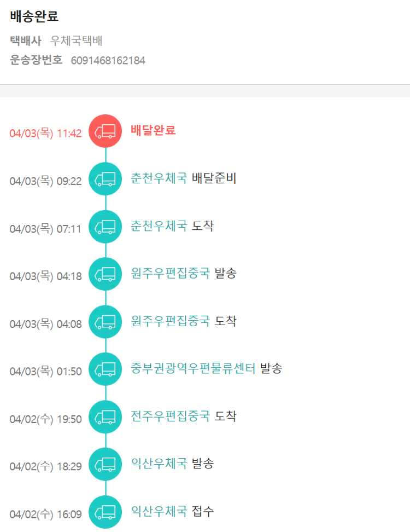Open the 전주우편집중국 link

tap(171, 416)
